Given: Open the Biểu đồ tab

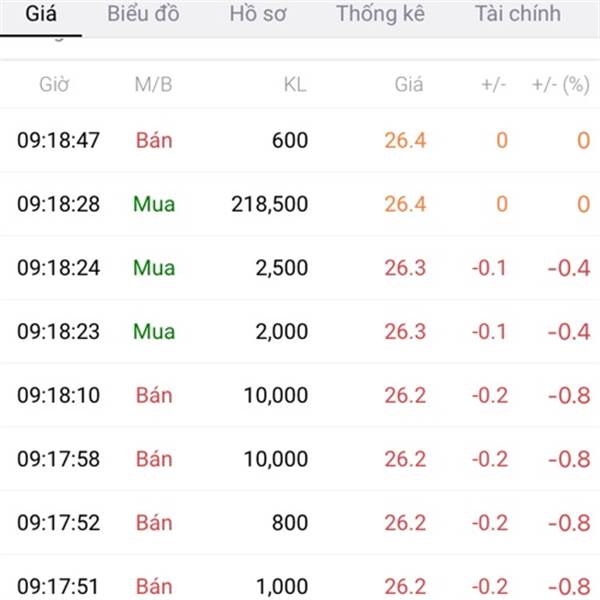Looking at the screenshot, I should click(143, 14).
